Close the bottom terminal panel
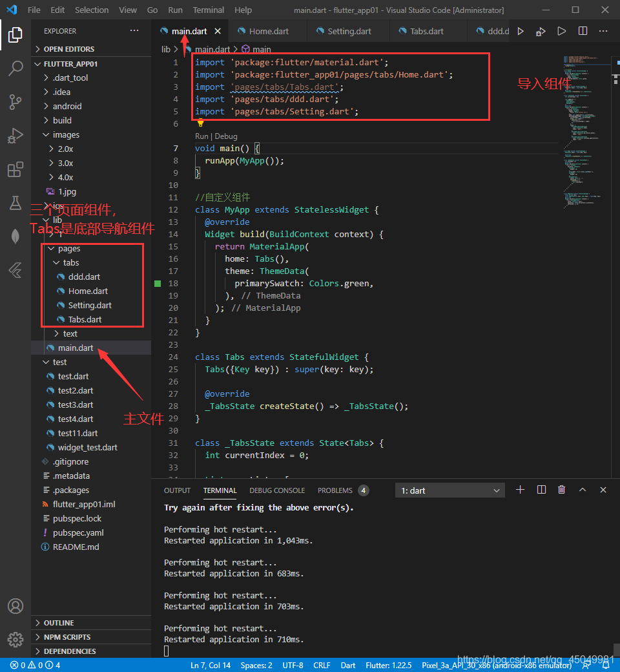This screenshot has height=672, width=620. (603, 490)
